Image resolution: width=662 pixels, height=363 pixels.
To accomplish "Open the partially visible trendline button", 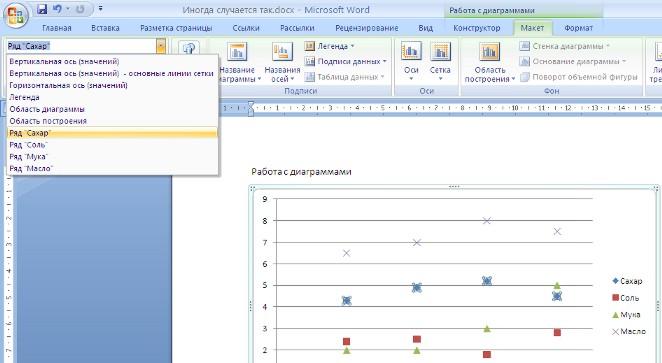I will coord(657,62).
